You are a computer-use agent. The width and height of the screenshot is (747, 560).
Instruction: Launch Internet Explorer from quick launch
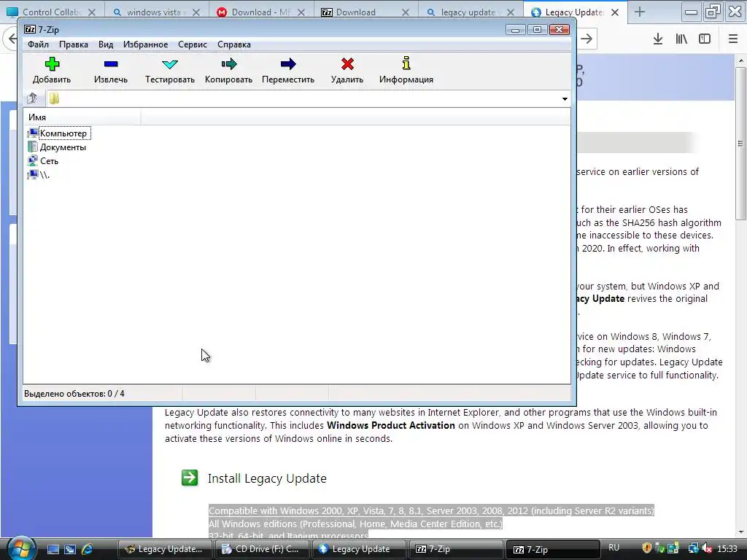88,549
